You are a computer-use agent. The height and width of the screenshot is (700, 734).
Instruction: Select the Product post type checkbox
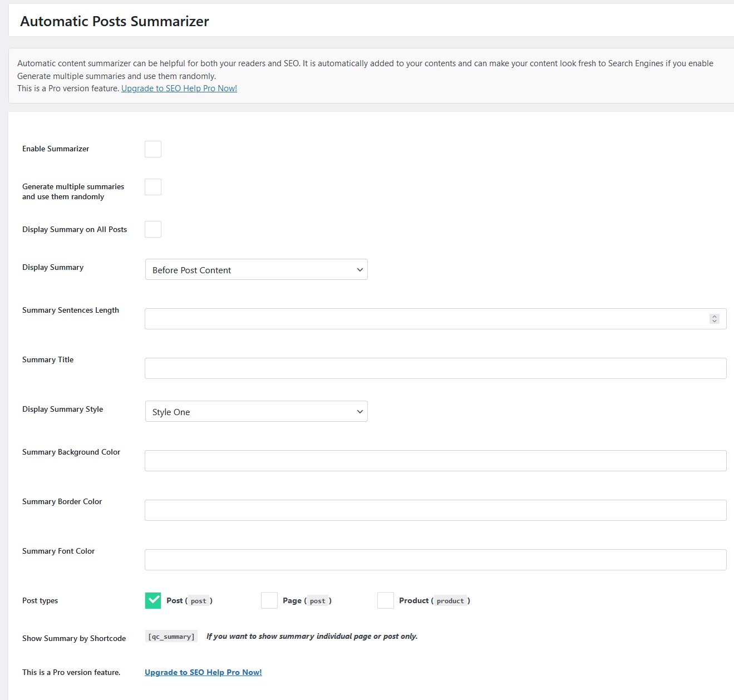point(386,600)
